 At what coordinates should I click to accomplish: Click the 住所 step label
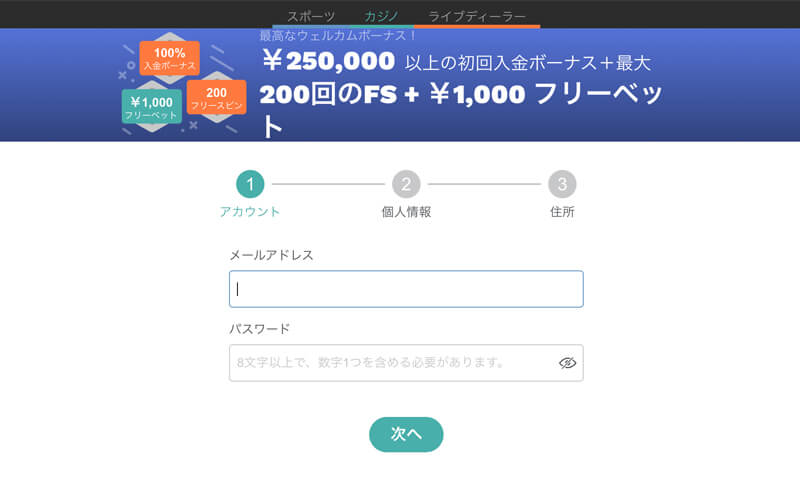(x=562, y=212)
